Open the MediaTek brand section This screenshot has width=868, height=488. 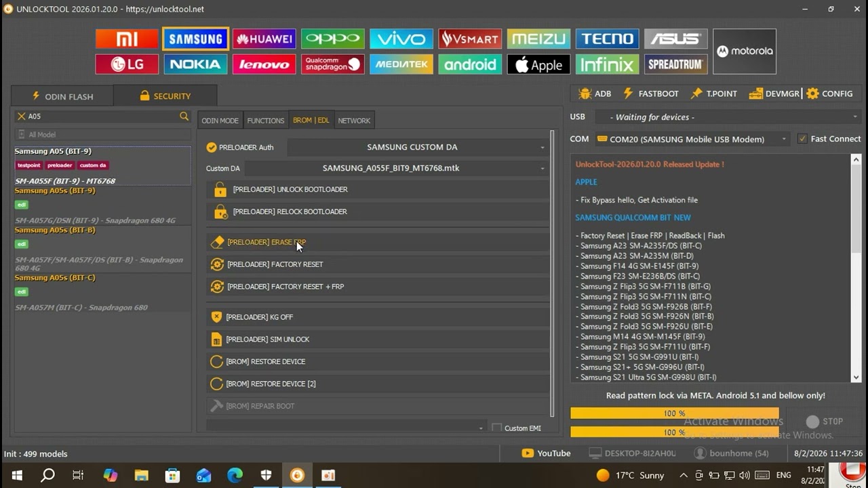[401, 64]
